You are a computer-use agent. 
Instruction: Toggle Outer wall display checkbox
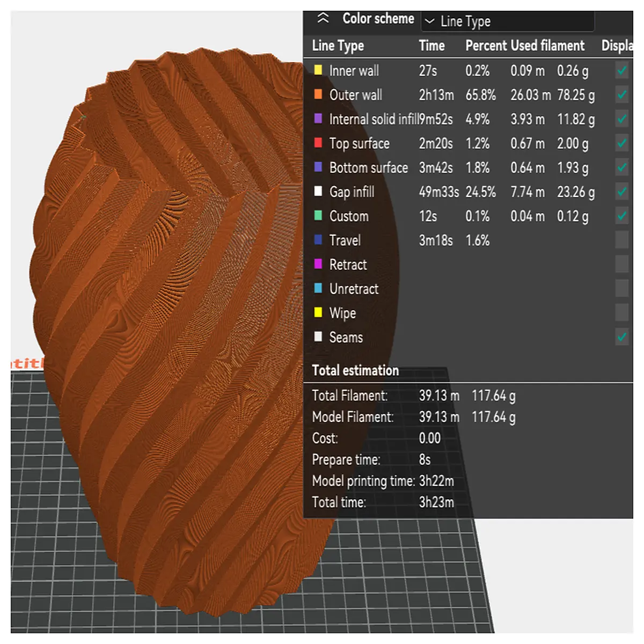click(622, 95)
